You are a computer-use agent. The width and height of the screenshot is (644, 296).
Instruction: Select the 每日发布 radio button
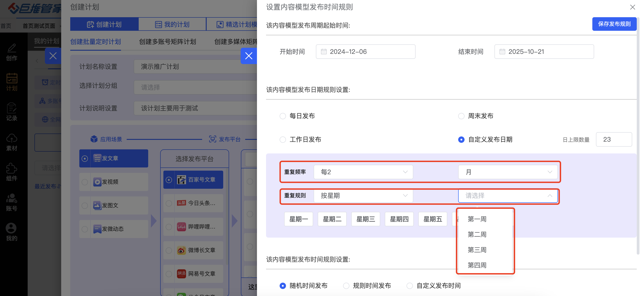click(283, 116)
